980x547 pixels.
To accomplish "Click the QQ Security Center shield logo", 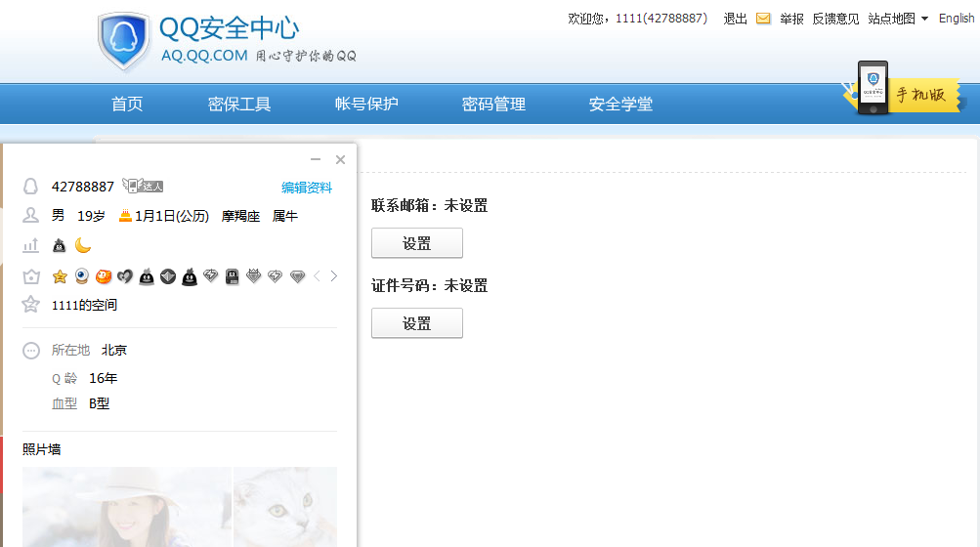I will (124, 41).
